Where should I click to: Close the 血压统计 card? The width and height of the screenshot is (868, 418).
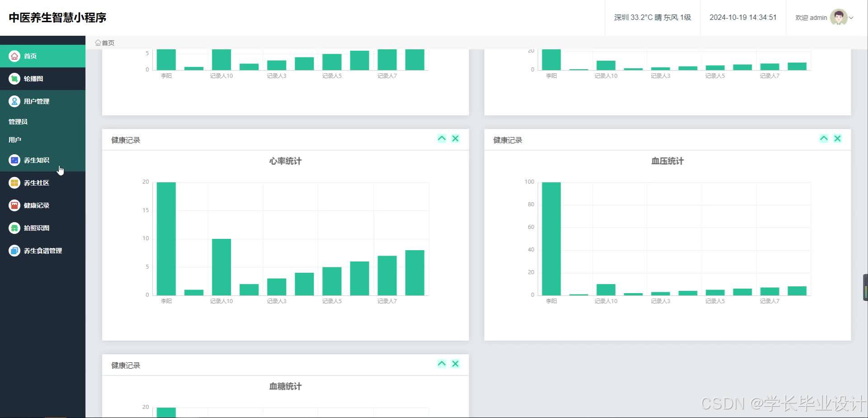(x=837, y=138)
